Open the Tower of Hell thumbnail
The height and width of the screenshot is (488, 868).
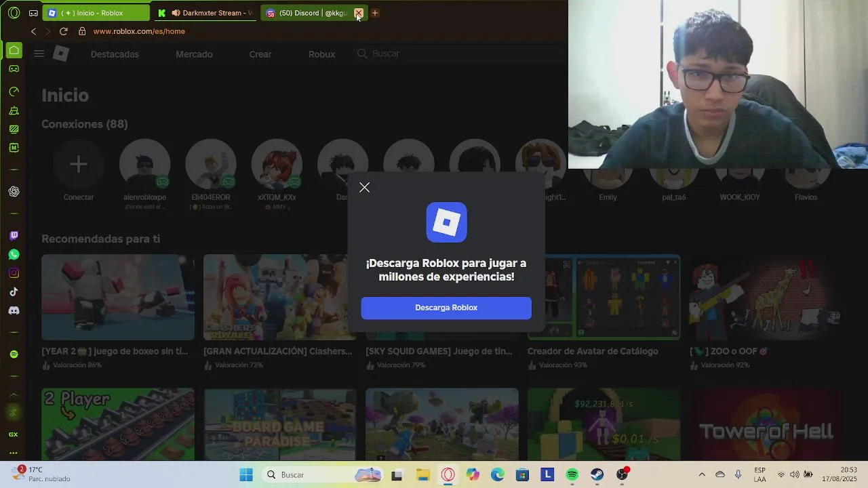coord(766,424)
